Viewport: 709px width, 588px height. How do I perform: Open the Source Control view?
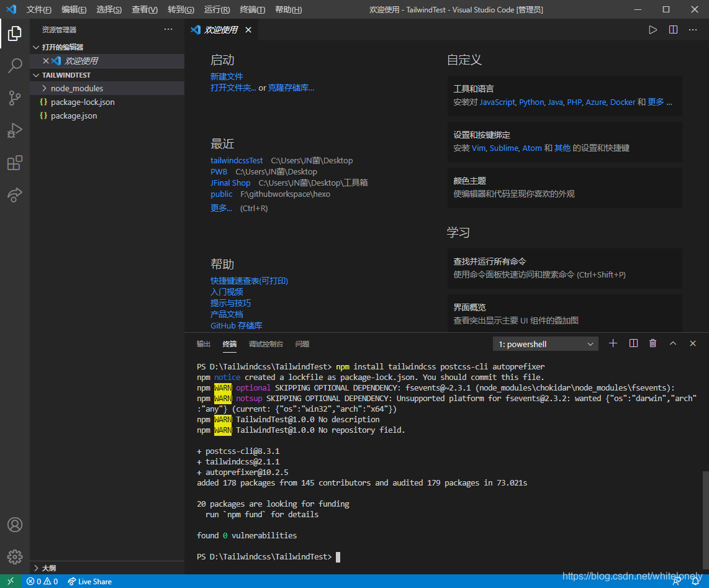(14, 97)
